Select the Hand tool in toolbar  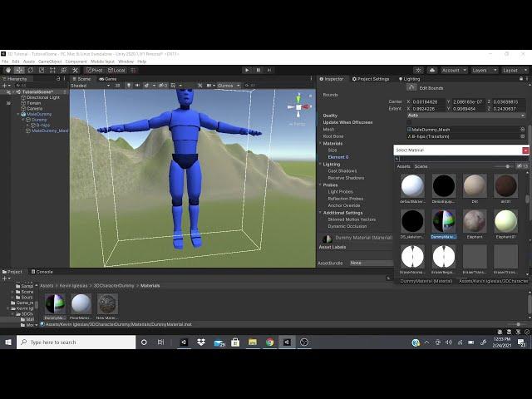pyautogui.click(x=8, y=70)
